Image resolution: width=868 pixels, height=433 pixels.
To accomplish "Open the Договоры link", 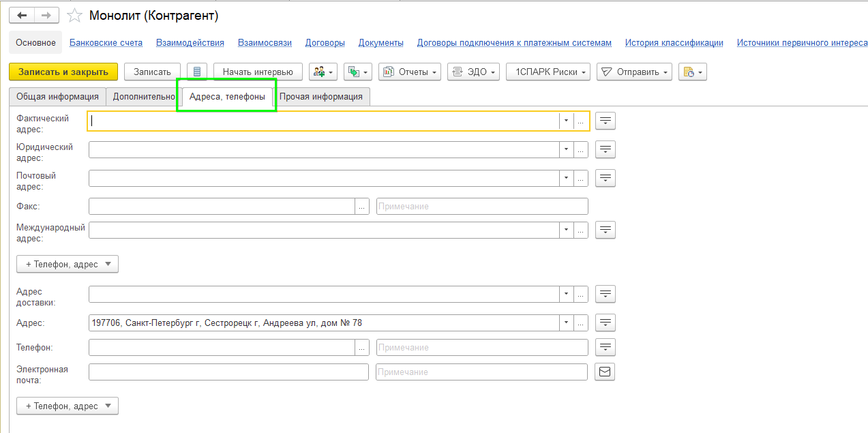I will tap(325, 42).
